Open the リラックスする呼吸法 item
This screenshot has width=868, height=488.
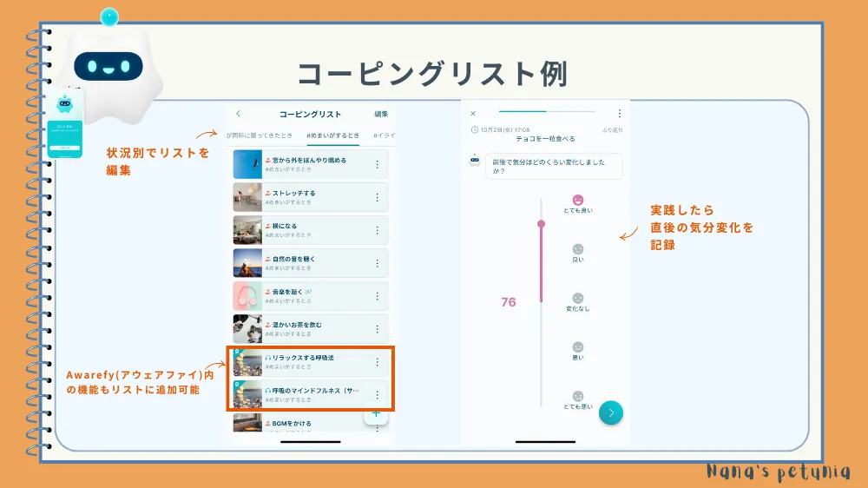click(x=311, y=362)
